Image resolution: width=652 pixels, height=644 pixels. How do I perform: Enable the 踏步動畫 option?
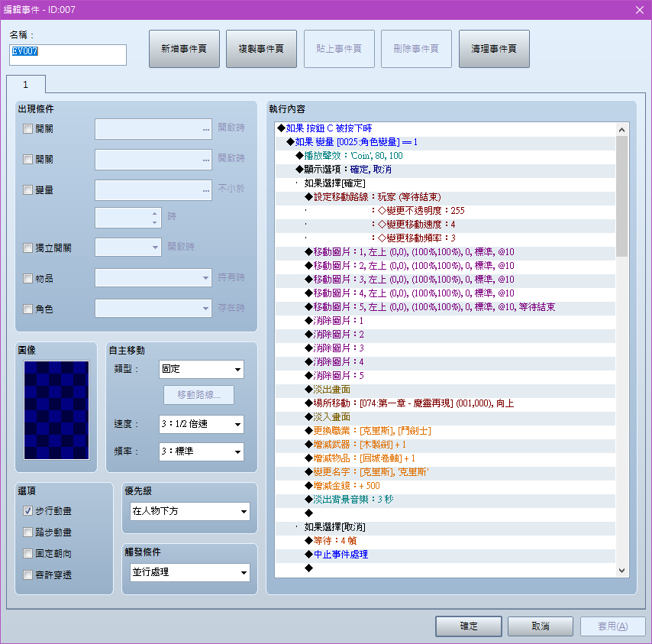(27, 532)
